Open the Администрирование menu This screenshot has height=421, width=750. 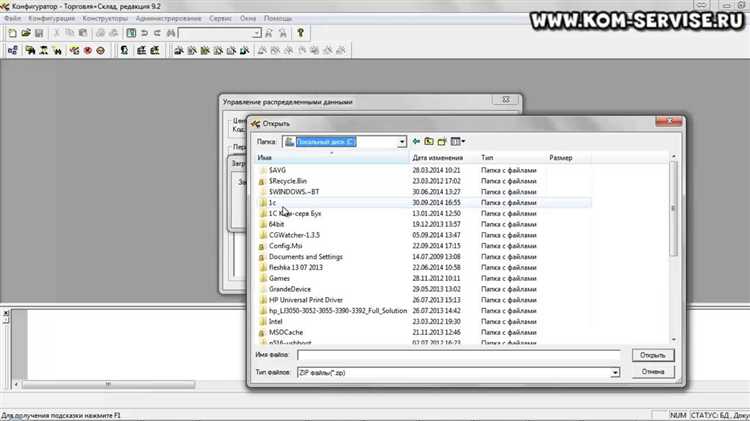click(168, 18)
